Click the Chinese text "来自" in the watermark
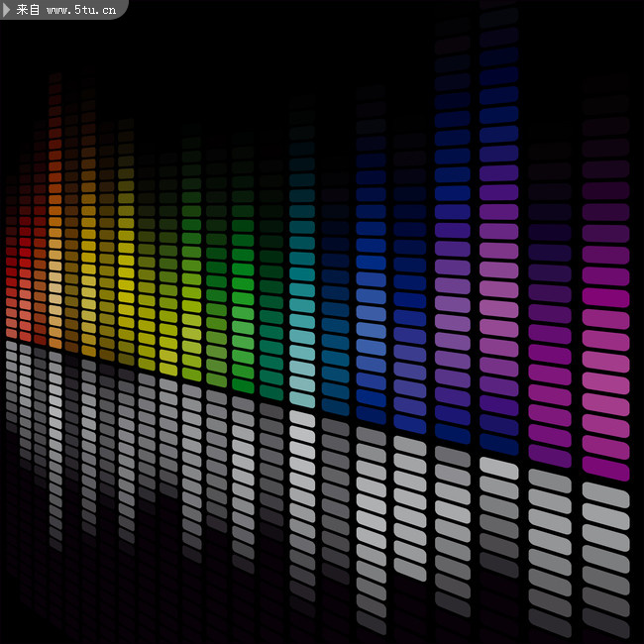Viewport: 644px width, 644px height. (x=29, y=10)
